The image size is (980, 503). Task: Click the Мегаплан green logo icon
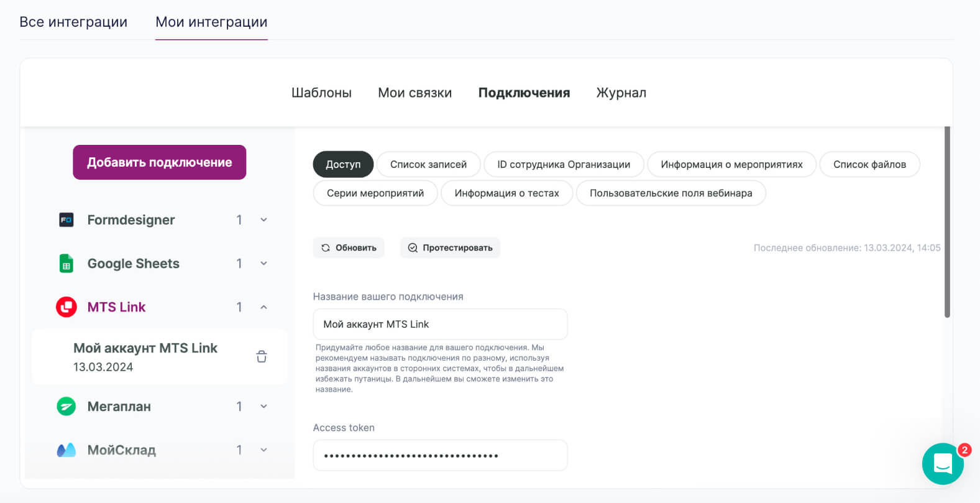[66, 407]
